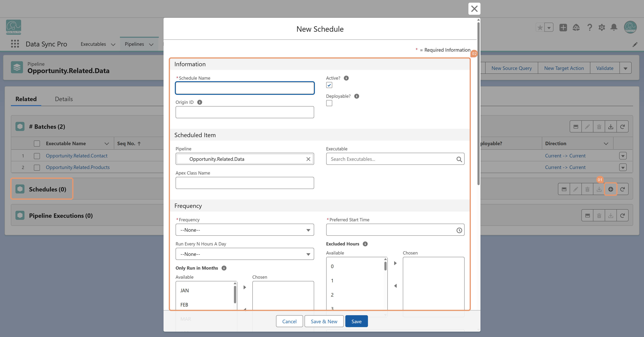Open the notifications bell
Screen dimensions: 644x337
614,27
